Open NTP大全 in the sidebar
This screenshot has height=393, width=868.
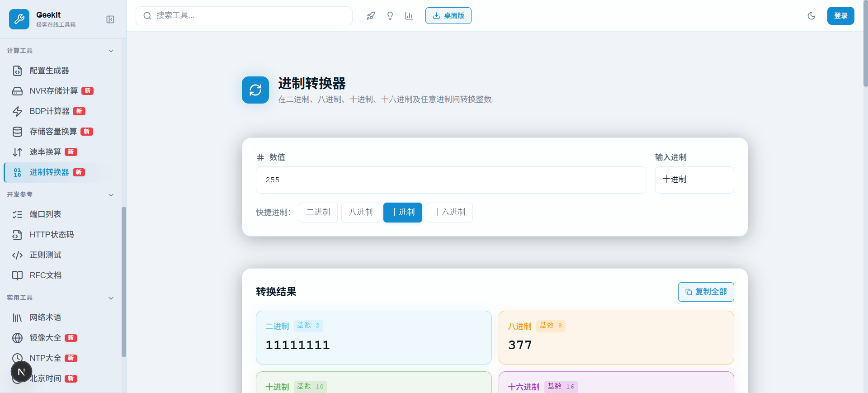(x=60, y=358)
